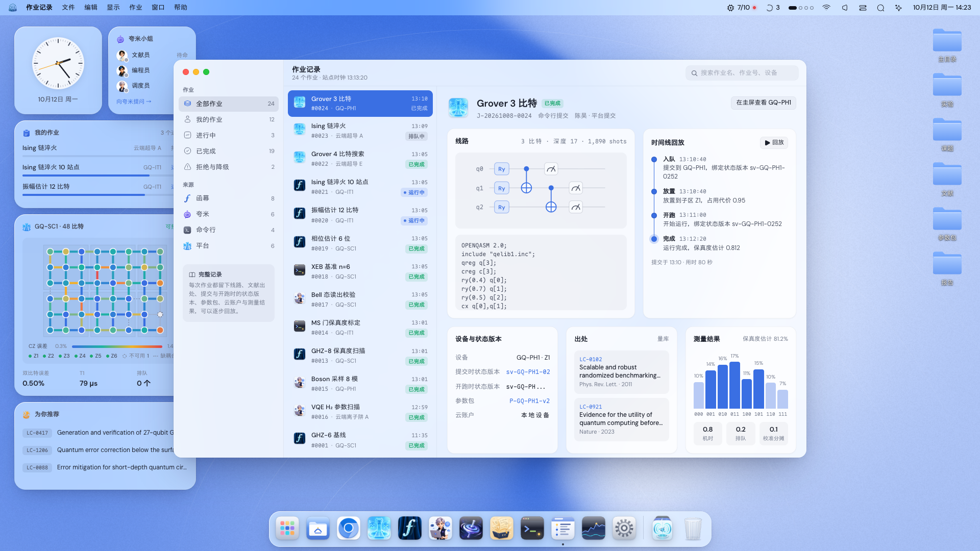Click 在主屏查看 GQ-PH1 button
This screenshot has width=980, height=551.
coord(763,103)
